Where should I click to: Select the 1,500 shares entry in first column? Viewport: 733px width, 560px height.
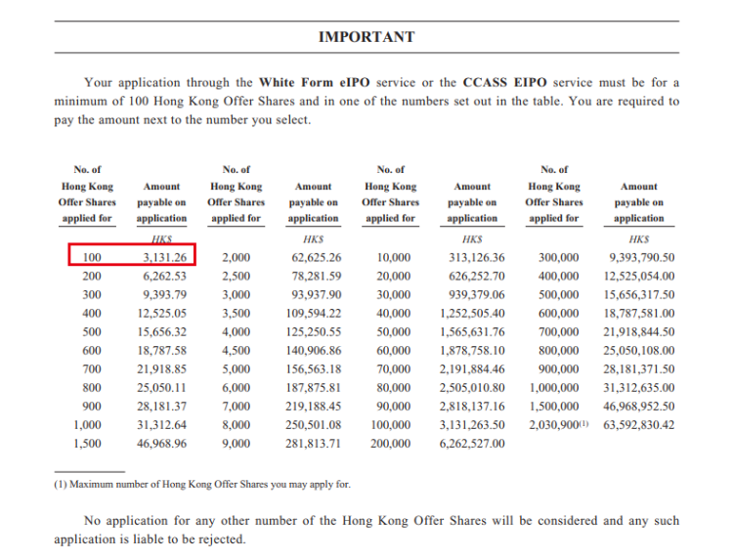89,443
